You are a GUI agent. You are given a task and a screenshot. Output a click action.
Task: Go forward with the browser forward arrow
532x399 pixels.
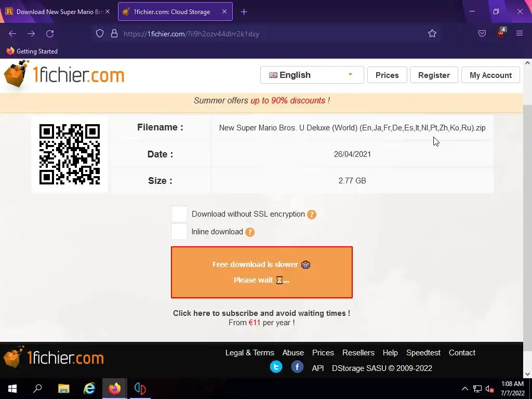coord(31,34)
